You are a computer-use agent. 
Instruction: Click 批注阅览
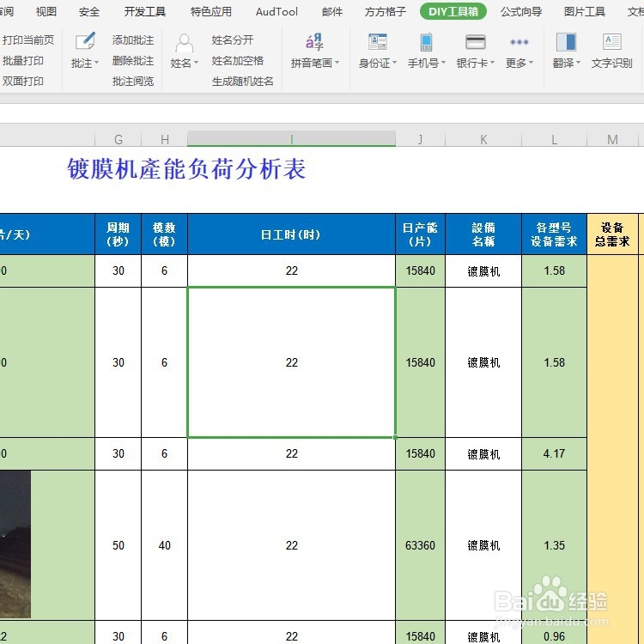coord(132,82)
